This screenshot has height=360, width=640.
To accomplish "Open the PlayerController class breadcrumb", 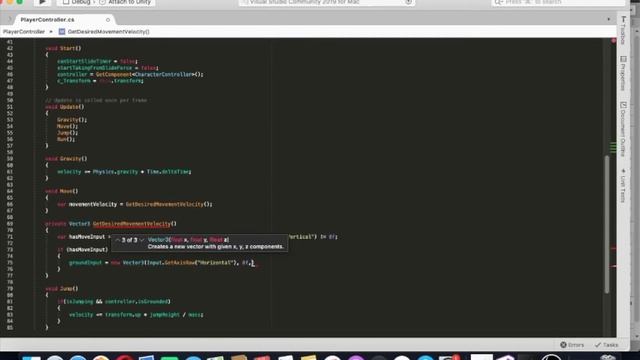I will (24, 31).
